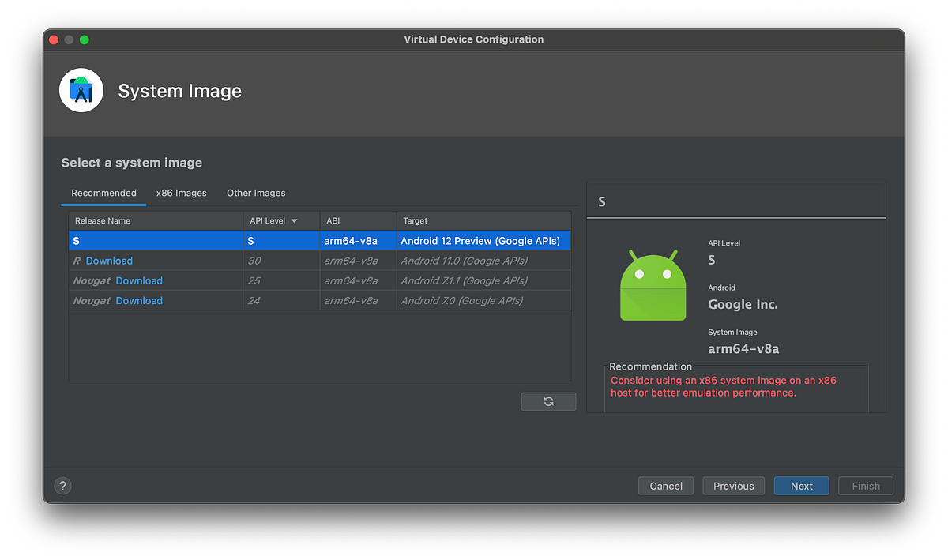This screenshot has width=948, height=560.
Task: Select the S Android 12 Preview row
Action: [x=319, y=241]
